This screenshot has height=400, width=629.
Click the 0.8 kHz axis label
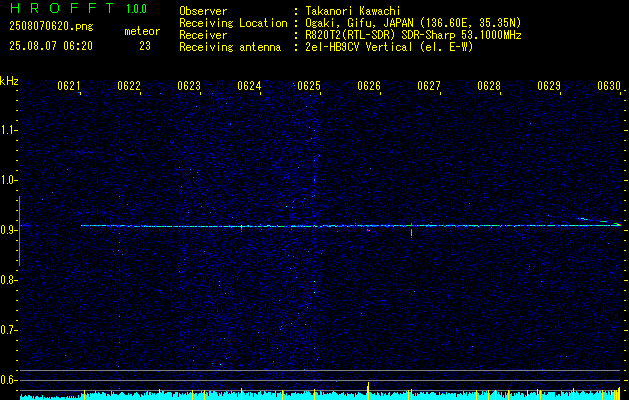tap(8, 280)
